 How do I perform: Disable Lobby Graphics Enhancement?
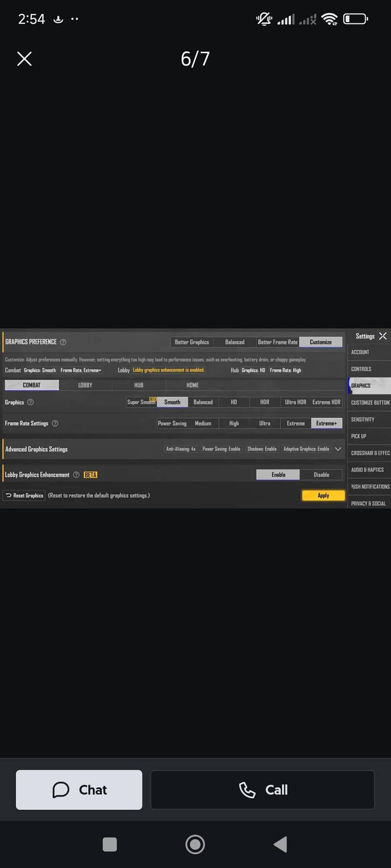pyautogui.click(x=321, y=475)
